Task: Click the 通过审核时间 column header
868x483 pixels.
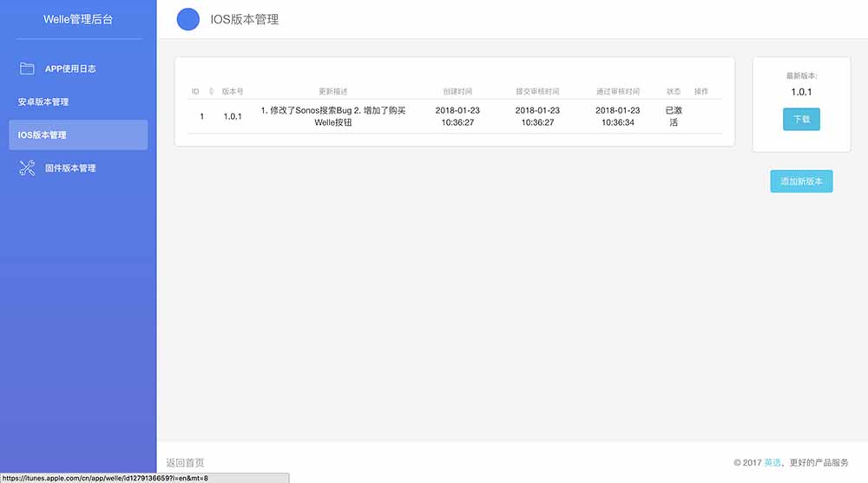Action: click(x=617, y=92)
